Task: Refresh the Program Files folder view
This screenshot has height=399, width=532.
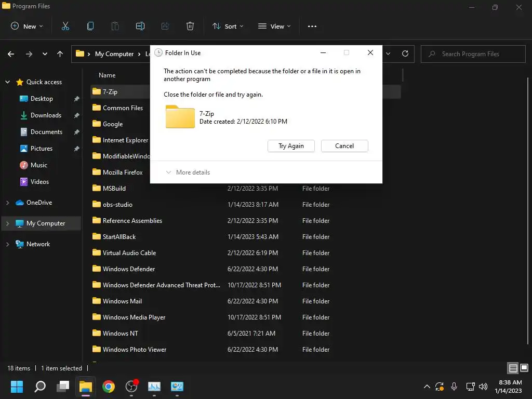Action: [x=405, y=54]
